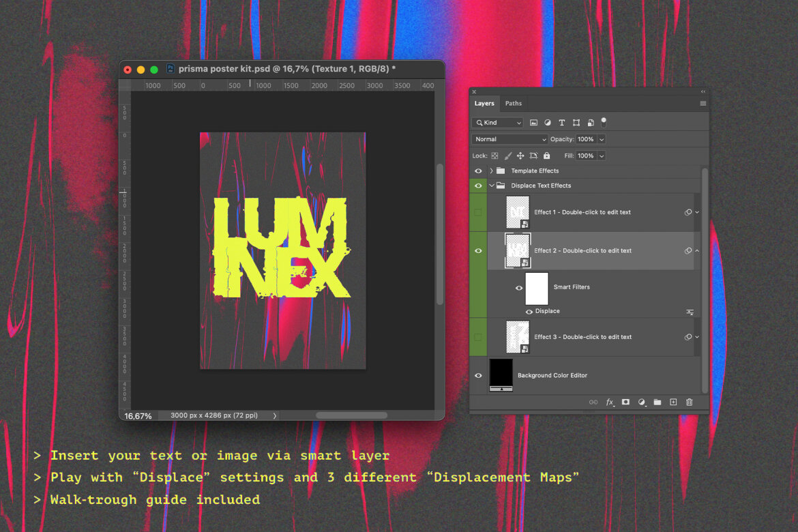The height and width of the screenshot is (532, 798).
Task: Create a new group with the folder icon
Action: click(x=657, y=402)
